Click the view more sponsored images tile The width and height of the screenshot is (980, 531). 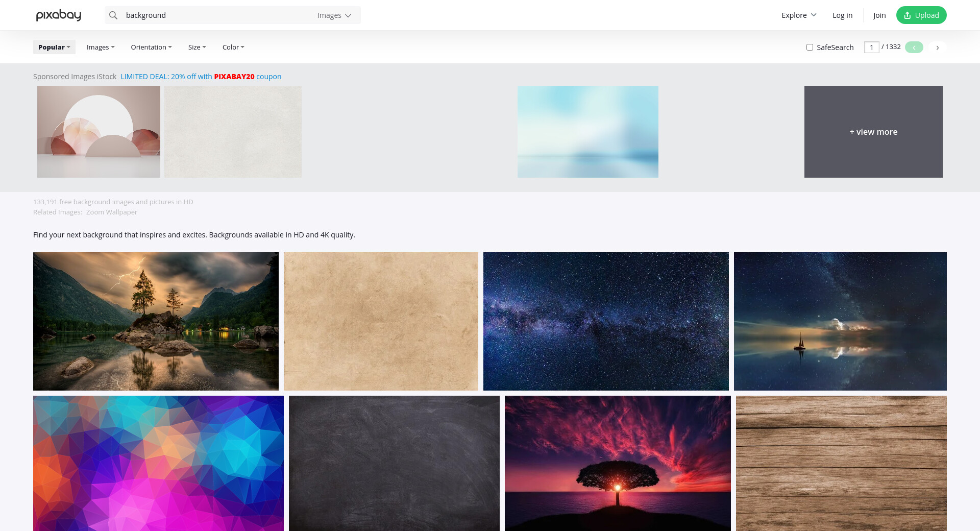point(873,132)
